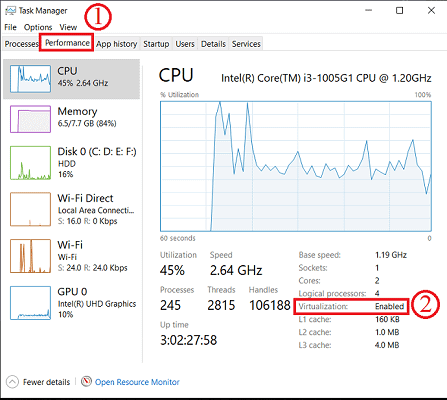Open the File menu
Screen dimensions: 447x400
click(10, 27)
